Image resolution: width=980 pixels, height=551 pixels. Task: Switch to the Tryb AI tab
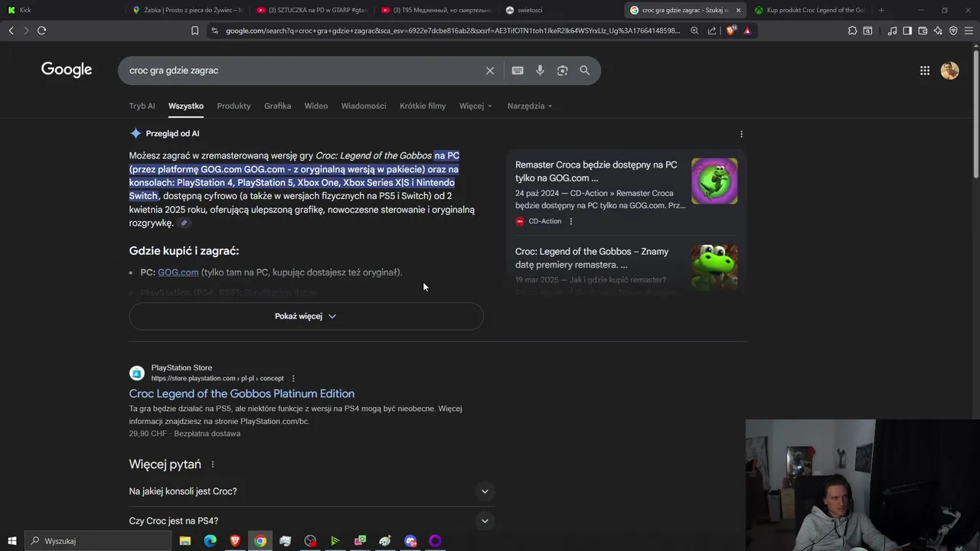pyautogui.click(x=142, y=106)
